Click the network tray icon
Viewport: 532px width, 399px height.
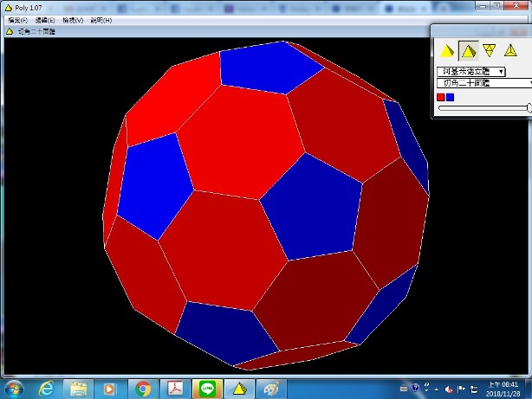pos(474,389)
